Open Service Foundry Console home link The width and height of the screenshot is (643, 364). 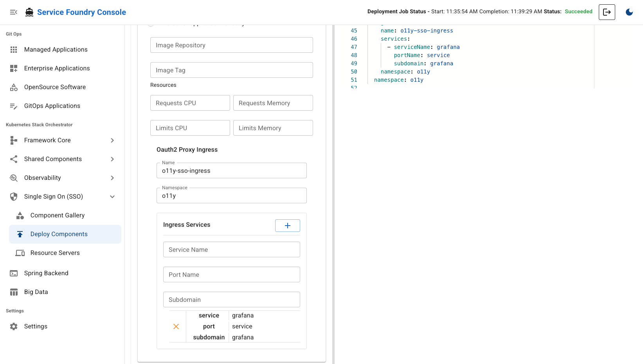tap(81, 12)
